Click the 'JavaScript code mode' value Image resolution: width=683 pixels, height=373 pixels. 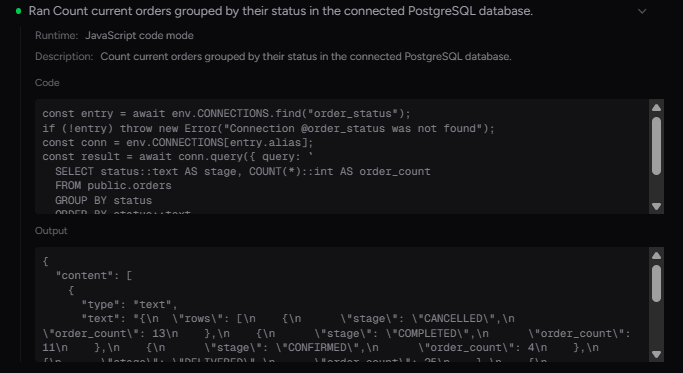pos(139,36)
